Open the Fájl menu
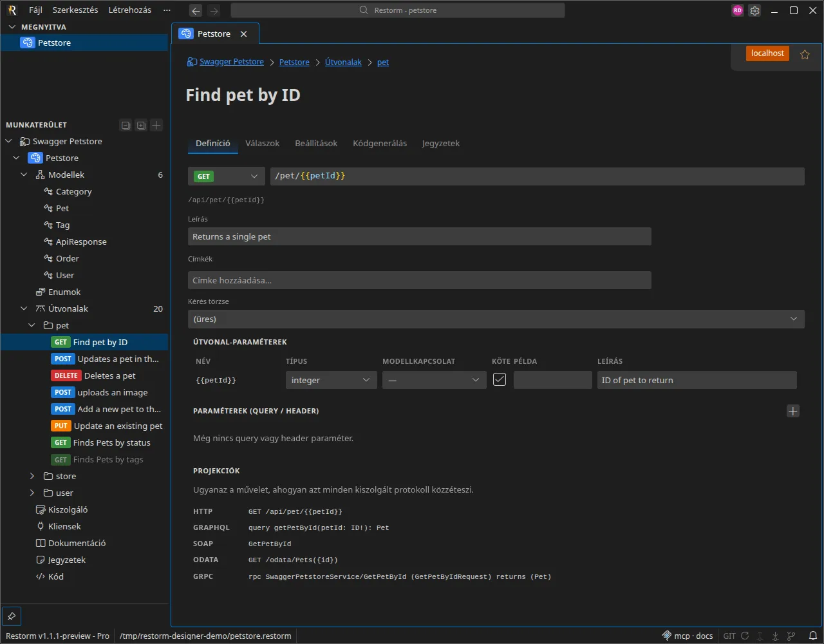The height and width of the screenshot is (644, 824). coord(35,10)
